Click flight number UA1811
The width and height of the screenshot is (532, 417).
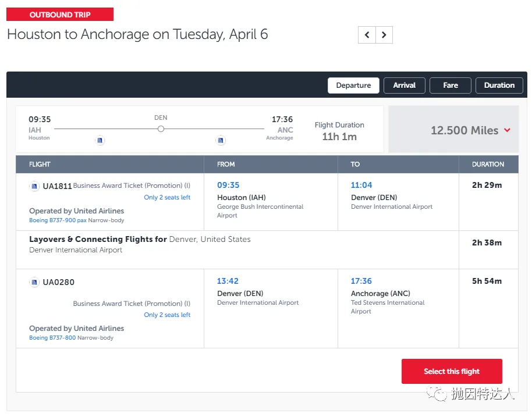[57, 186]
